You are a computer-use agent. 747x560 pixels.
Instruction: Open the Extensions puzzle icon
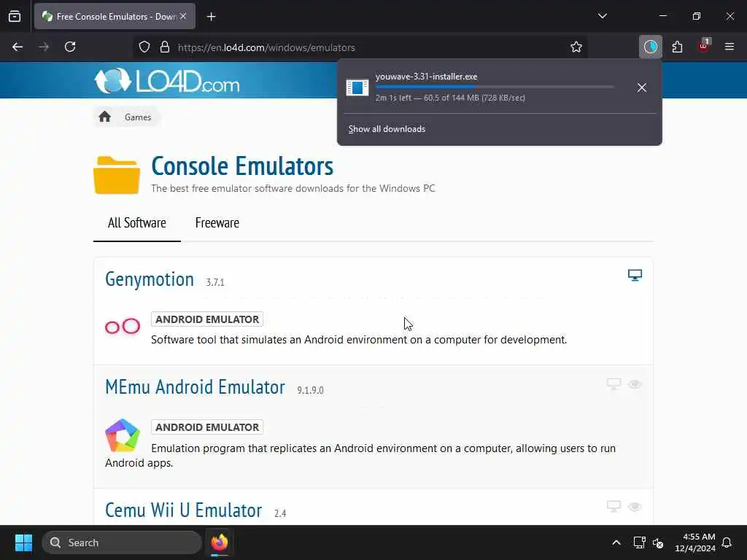click(677, 47)
